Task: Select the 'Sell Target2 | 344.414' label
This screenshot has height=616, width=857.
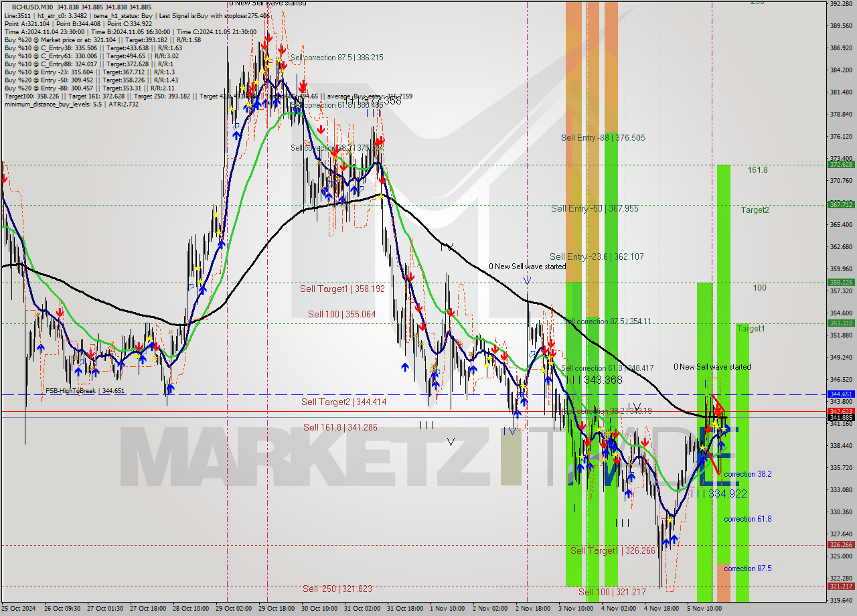Action: point(344,402)
